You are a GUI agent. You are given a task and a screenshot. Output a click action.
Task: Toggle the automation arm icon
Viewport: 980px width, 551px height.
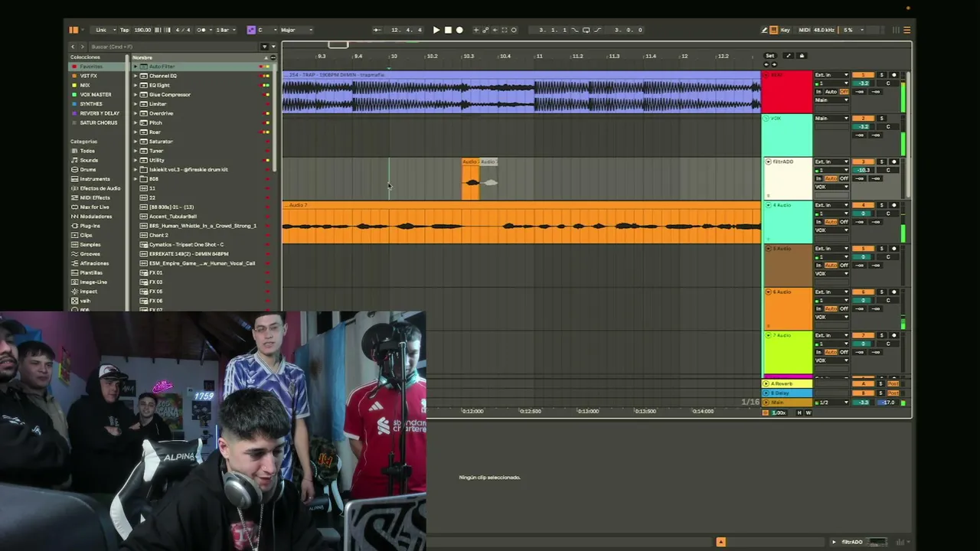coord(485,30)
